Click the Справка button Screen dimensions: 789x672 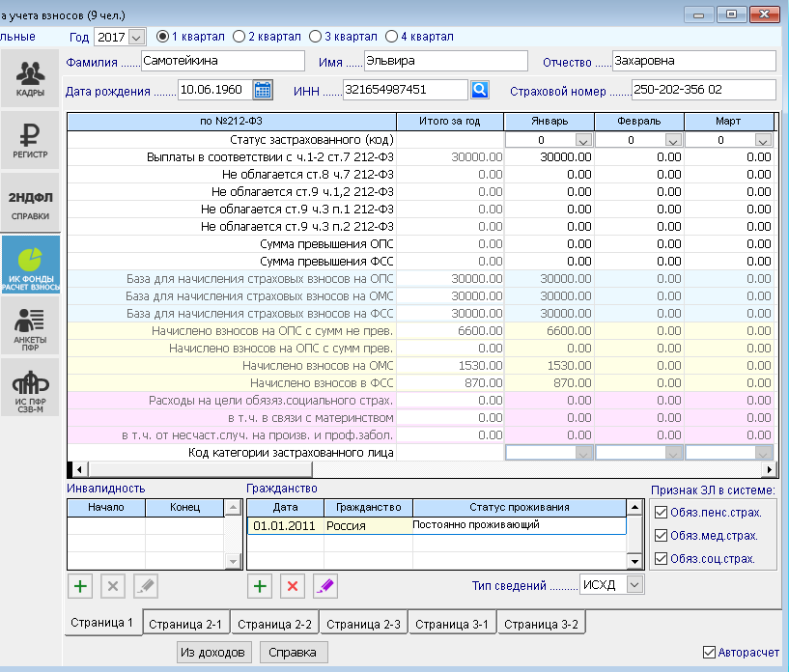click(293, 653)
